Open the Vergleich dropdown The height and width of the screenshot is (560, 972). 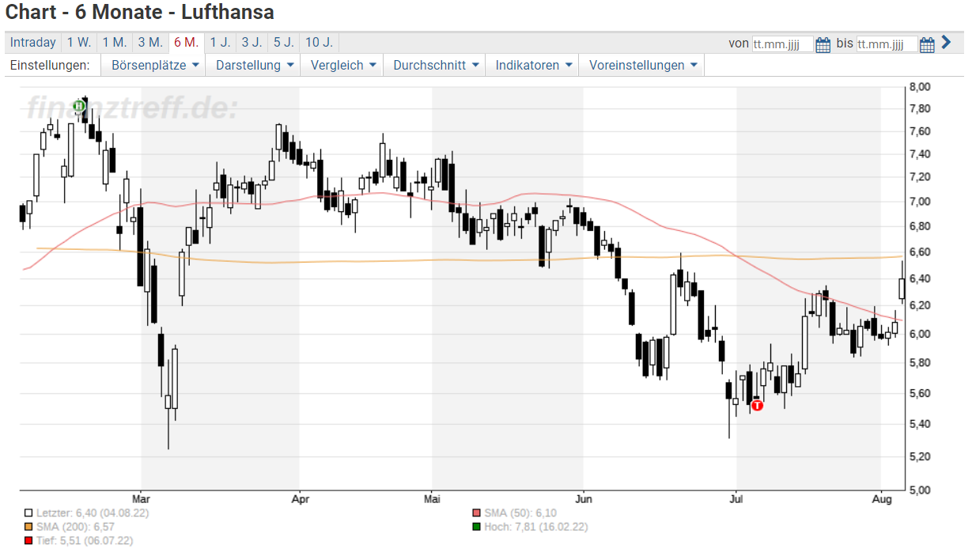tap(342, 66)
